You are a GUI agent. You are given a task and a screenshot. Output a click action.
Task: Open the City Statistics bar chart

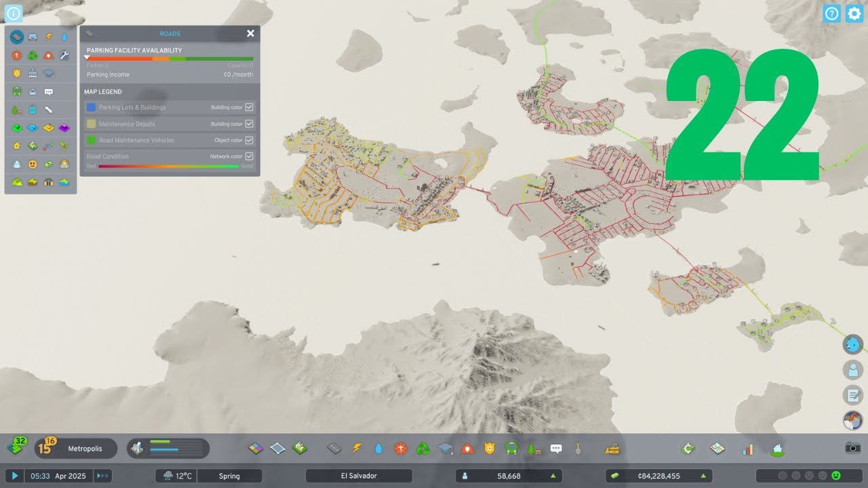[748, 449]
